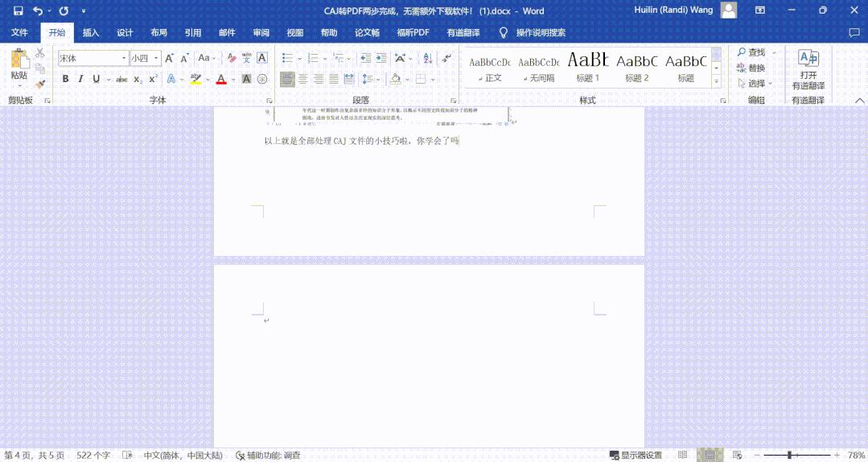
Task: Apply the 标题 1 style
Action: [x=588, y=68]
